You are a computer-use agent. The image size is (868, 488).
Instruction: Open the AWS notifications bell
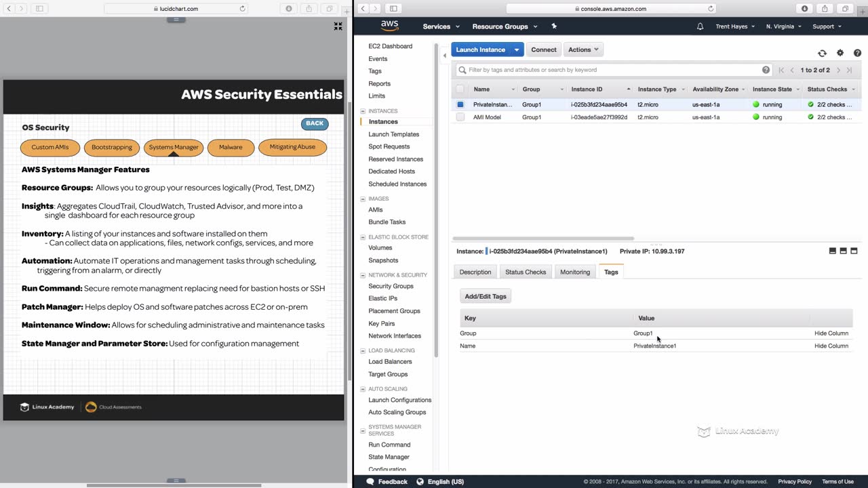[700, 26]
